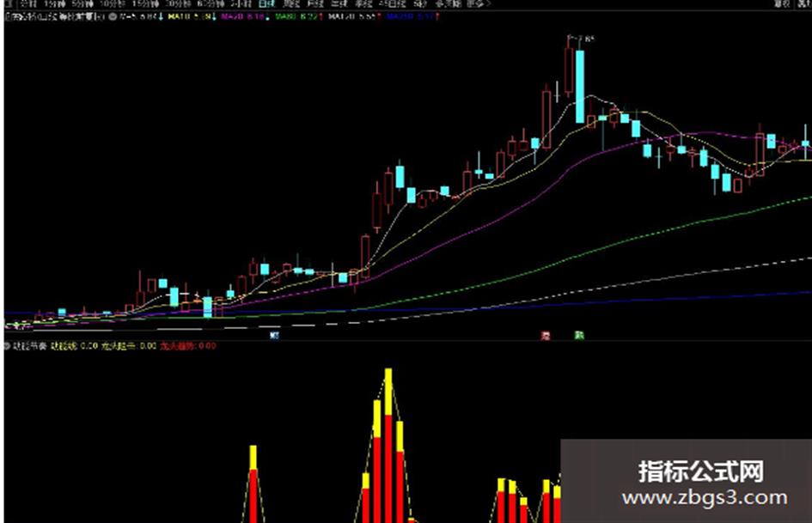This screenshot has width=812, height=523.
Task: Click the gear icon beside the sub-indicator name
Action: point(7,346)
